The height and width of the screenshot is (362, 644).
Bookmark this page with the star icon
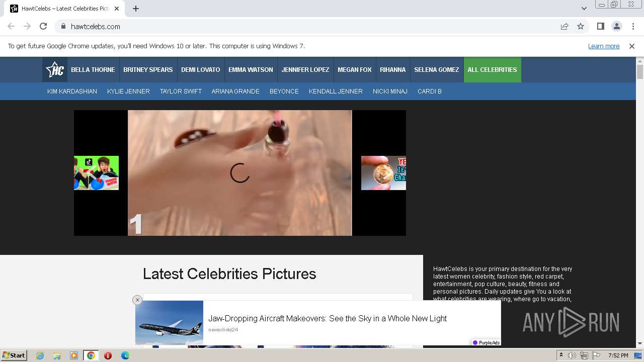click(x=581, y=26)
